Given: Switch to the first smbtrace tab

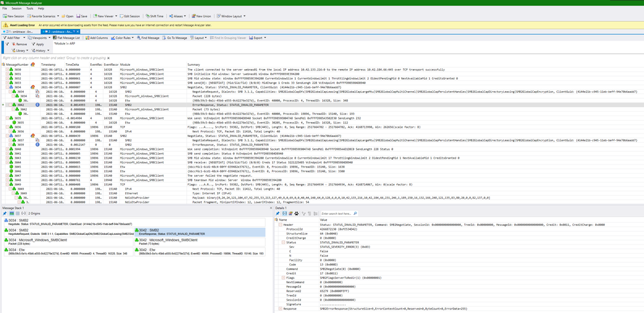Looking at the screenshot, I should (21, 30).
